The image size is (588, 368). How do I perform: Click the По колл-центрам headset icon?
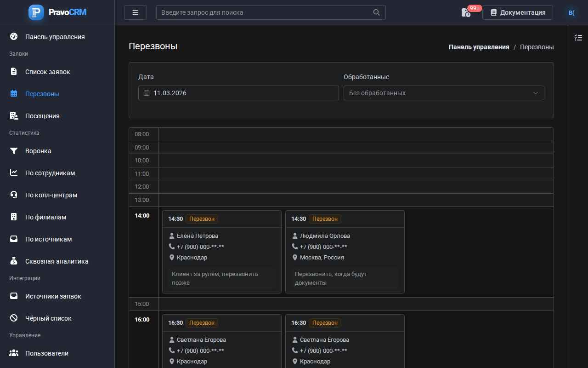(x=14, y=195)
